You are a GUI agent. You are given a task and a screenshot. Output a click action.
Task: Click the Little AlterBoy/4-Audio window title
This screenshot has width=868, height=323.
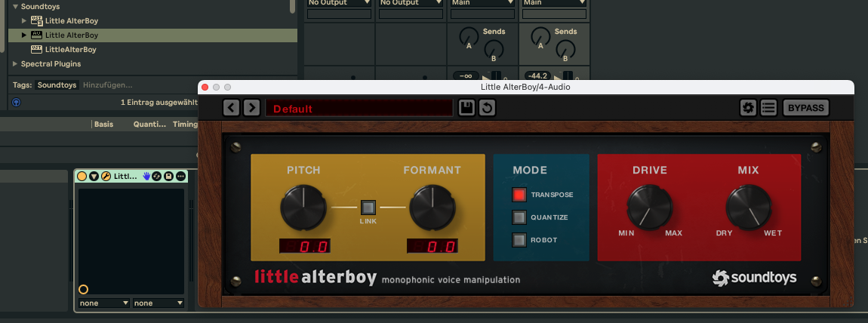525,87
